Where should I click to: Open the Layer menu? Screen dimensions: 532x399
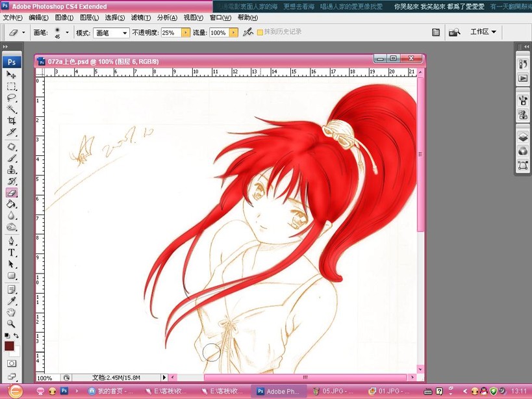[89, 18]
